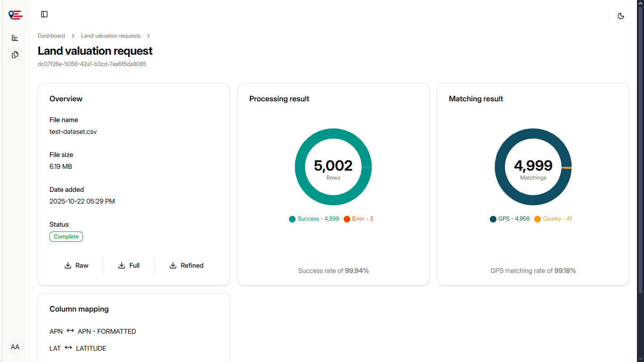
Task: Download the Raw file
Action: click(76, 266)
